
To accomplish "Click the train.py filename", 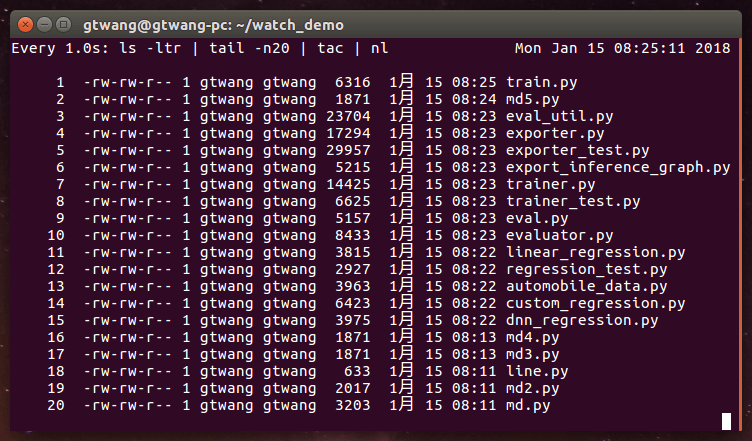I will (x=540, y=82).
